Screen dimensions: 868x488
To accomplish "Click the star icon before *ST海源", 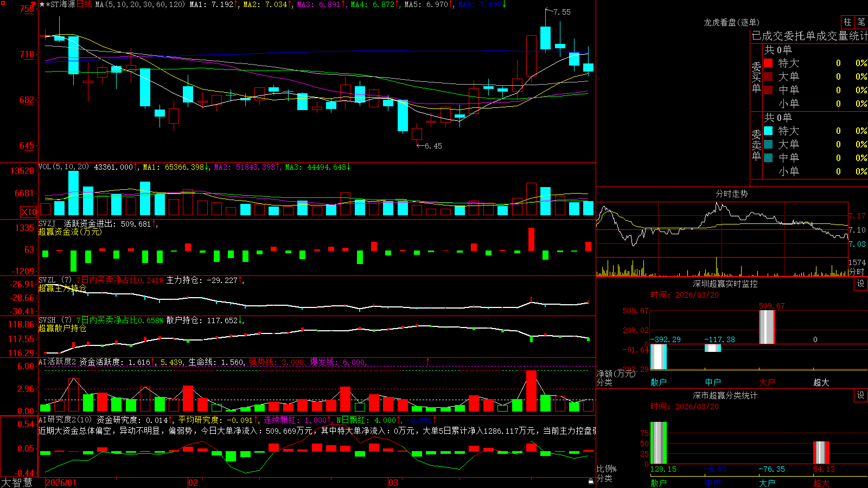I will click(x=42, y=4).
